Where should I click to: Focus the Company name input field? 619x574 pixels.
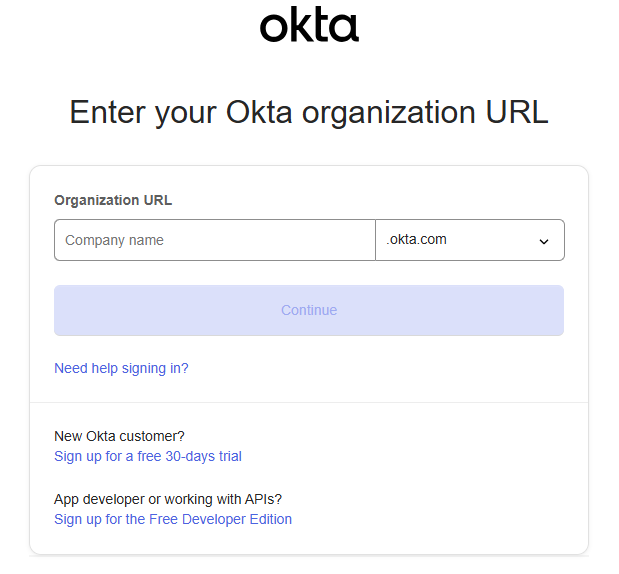coord(215,240)
